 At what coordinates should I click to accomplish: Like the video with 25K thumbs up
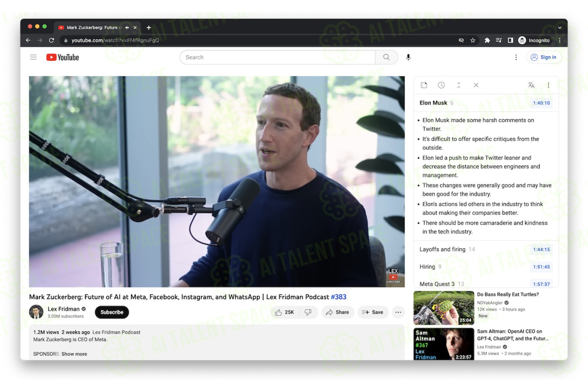pyautogui.click(x=285, y=312)
